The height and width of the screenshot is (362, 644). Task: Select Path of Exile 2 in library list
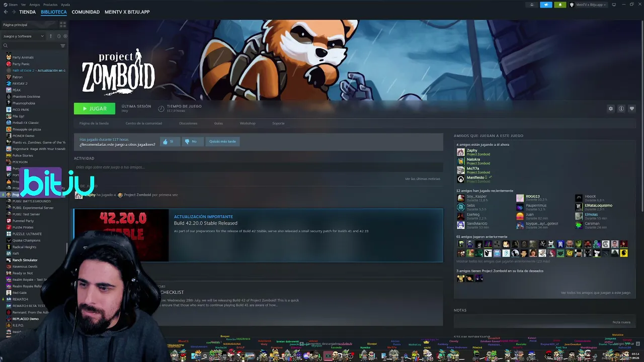click(x=39, y=70)
